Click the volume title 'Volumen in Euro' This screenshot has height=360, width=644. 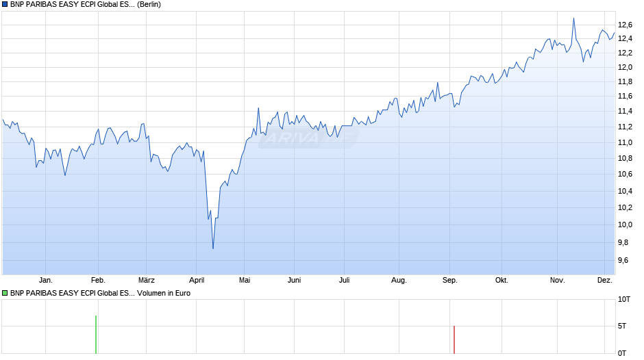point(164,293)
